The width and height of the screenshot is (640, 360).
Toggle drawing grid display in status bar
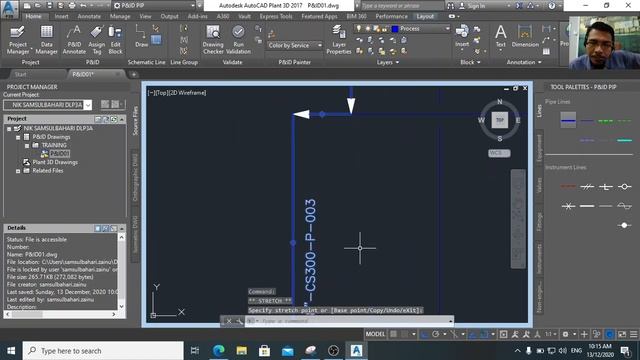(393, 334)
